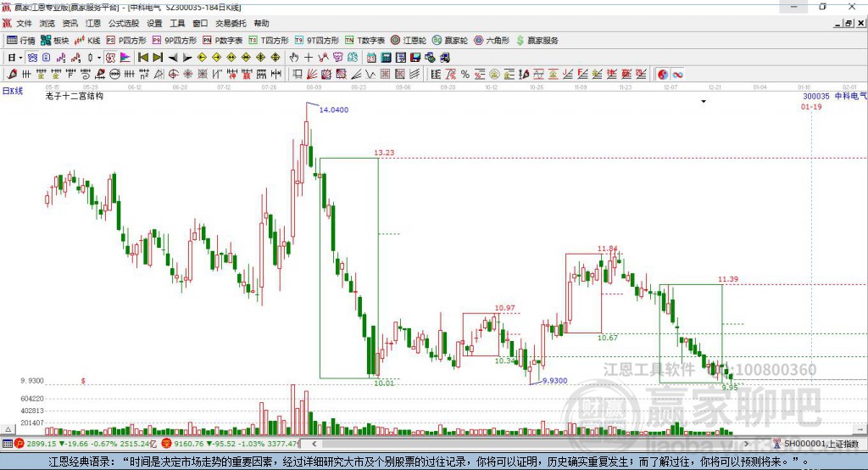Screen dimensions: 868x470
Task: Click the 300035 stock code
Action: coord(816,96)
